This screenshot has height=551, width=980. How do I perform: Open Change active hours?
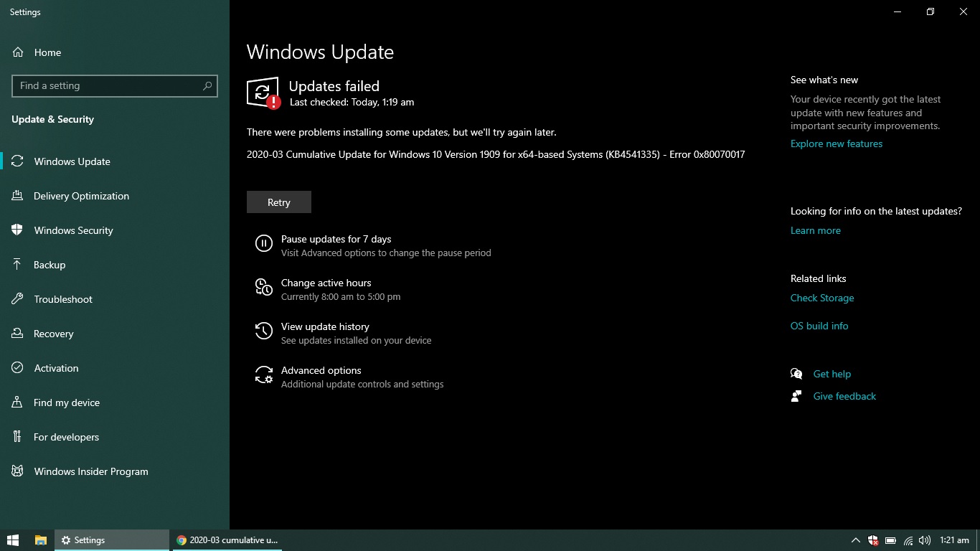[x=326, y=283]
